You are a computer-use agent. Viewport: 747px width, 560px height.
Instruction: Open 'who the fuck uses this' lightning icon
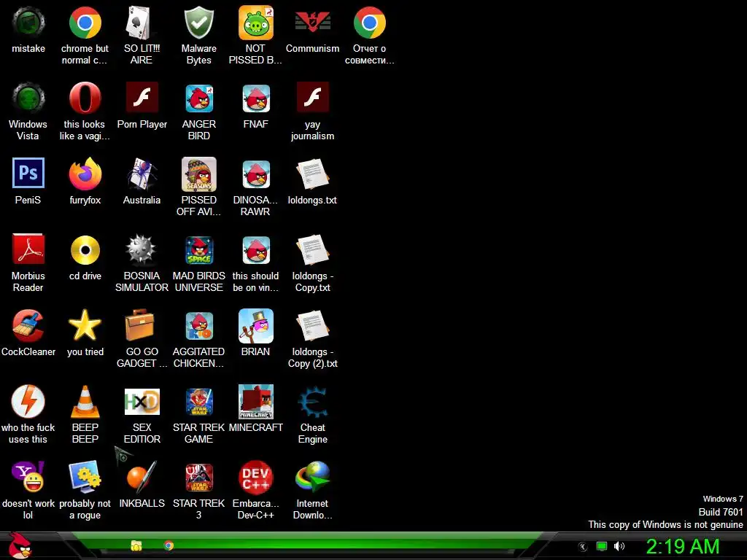point(28,402)
